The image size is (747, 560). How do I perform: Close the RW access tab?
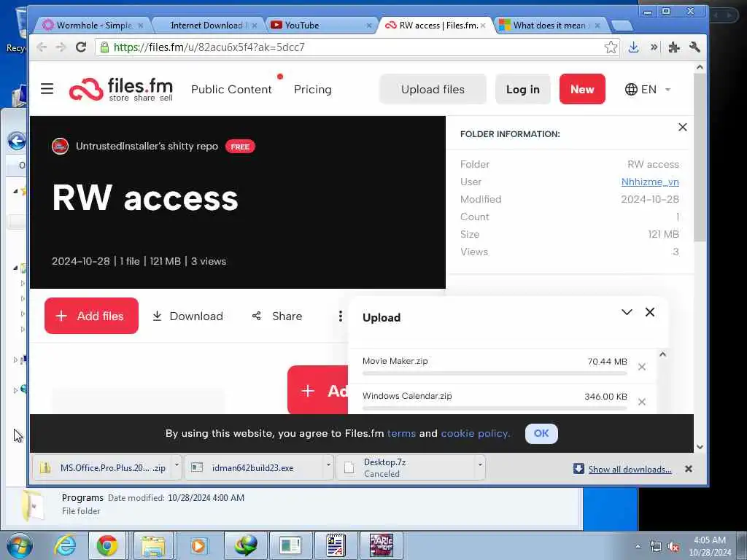pos(483,26)
